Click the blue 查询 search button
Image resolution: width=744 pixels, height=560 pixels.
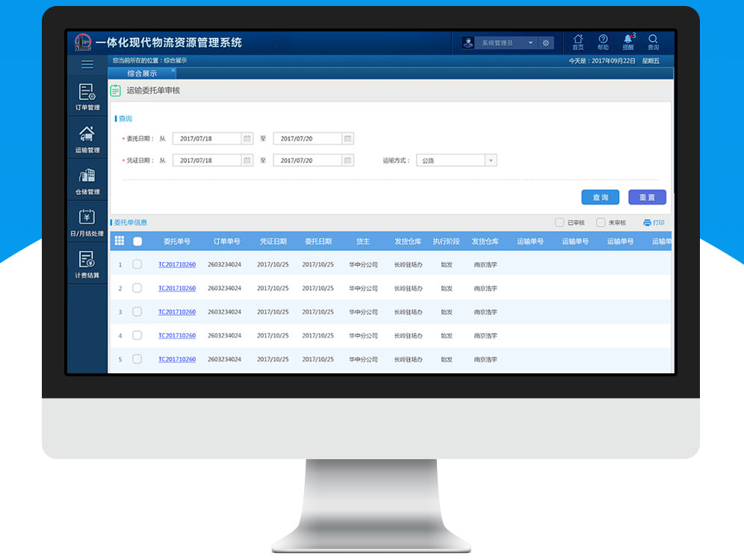601,197
